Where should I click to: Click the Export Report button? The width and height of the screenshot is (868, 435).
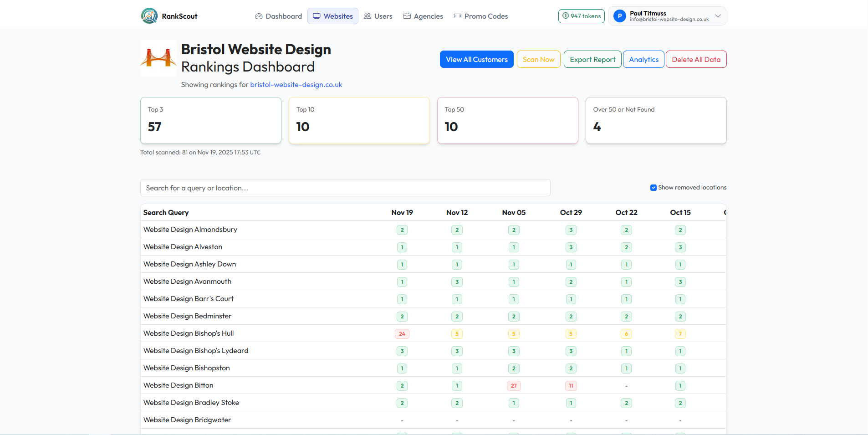pyautogui.click(x=592, y=59)
